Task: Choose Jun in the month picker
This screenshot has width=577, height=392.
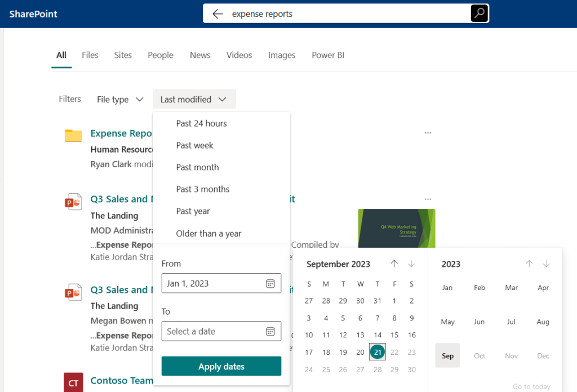Action: (x=480, y=322)
